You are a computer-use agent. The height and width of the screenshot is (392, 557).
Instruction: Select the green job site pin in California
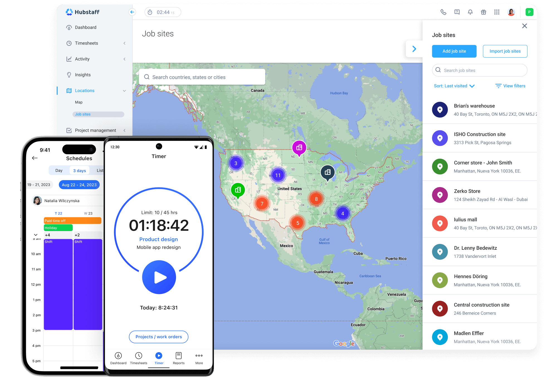click(x=238, y=190)
